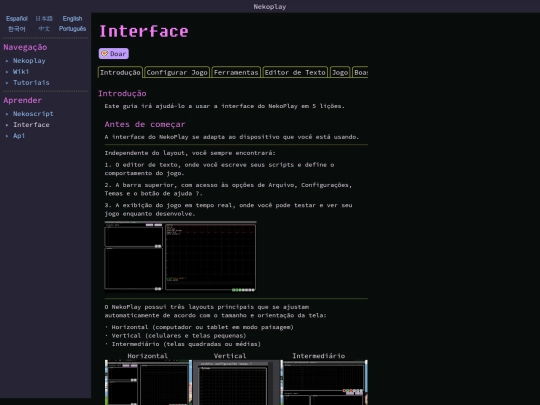Click the line 'Independente do layout, você sempre encontrará:'

coord(190,153)
